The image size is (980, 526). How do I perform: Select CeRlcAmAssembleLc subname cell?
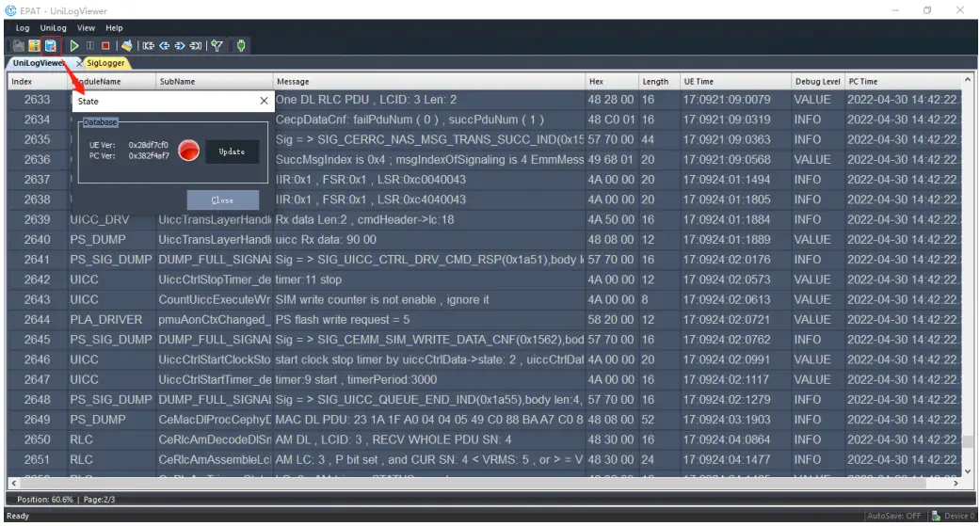tap(215, 459)
